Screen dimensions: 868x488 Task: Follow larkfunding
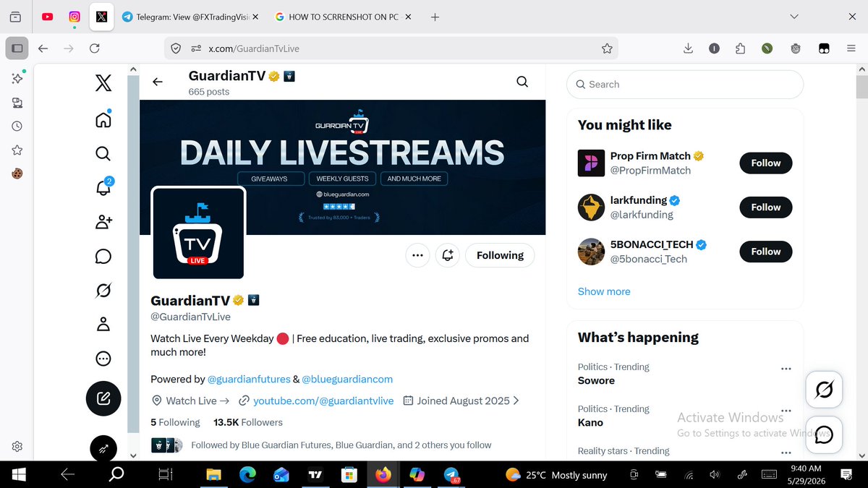click(x=765, y=207)
